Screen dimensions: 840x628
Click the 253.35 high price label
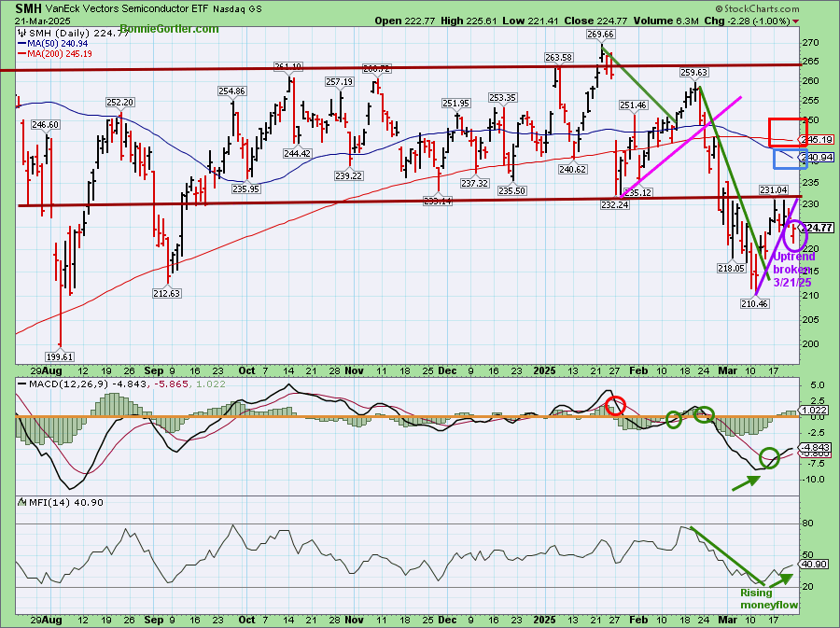502,97
